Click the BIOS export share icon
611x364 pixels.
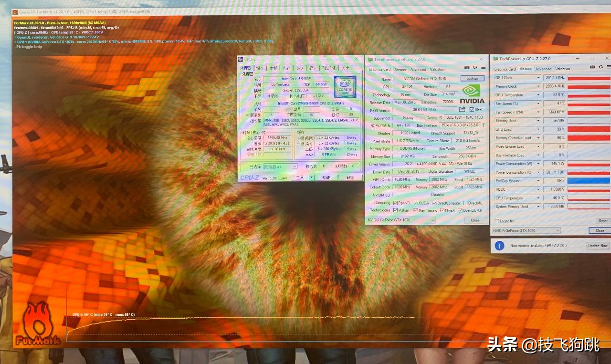tap(462, 110)
